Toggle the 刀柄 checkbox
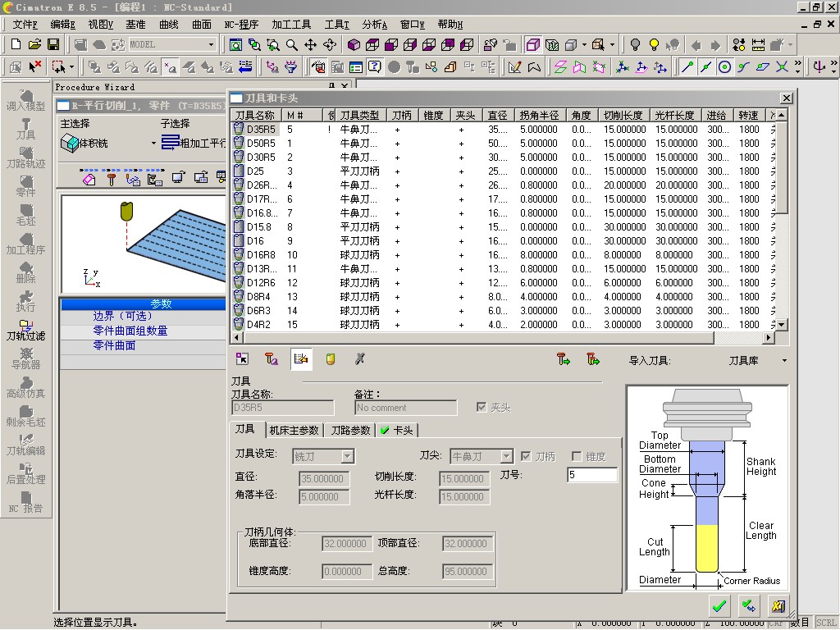Screen dimensions: 840x630 (526, 456)
